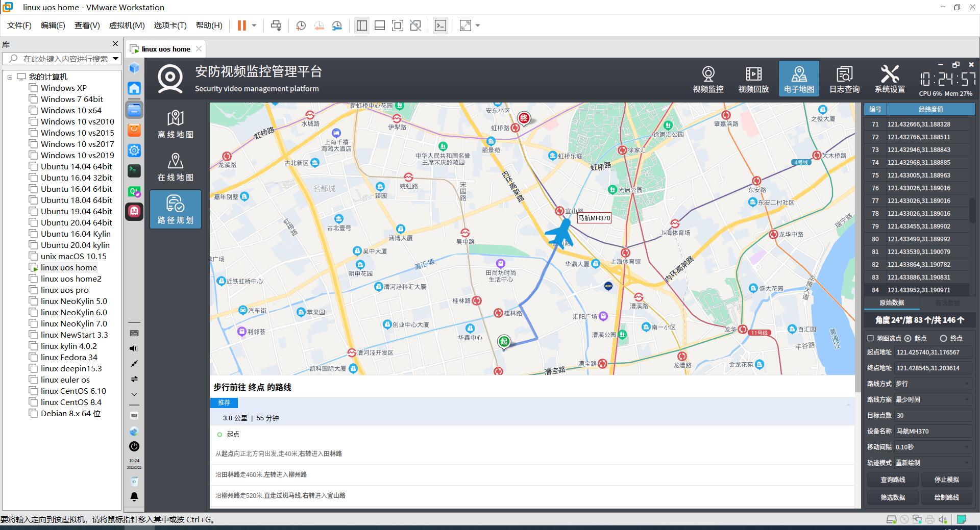980x530 pixels.
Task: Open the 系统设置 system settings module
Action: coord(890,79)
